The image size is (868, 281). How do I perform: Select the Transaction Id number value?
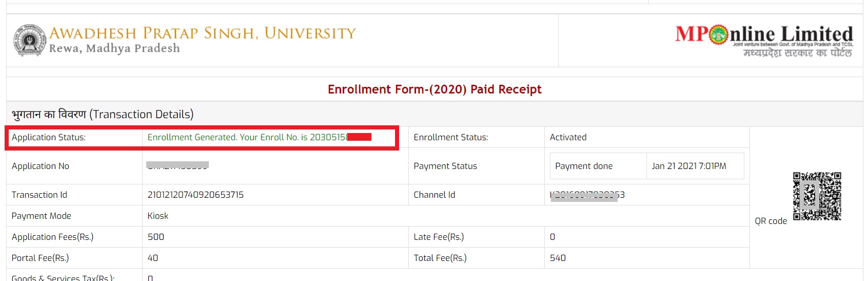195,195
